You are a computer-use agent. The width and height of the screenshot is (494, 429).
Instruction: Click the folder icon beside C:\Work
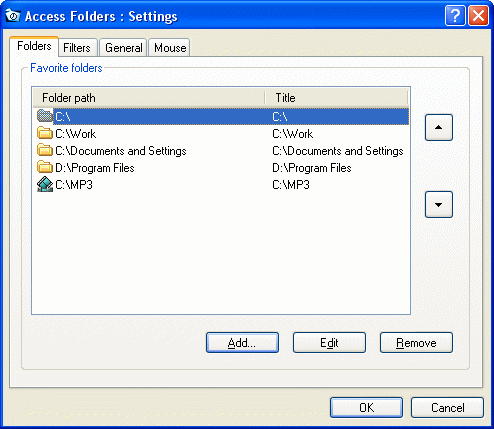[x=45, y=134]
